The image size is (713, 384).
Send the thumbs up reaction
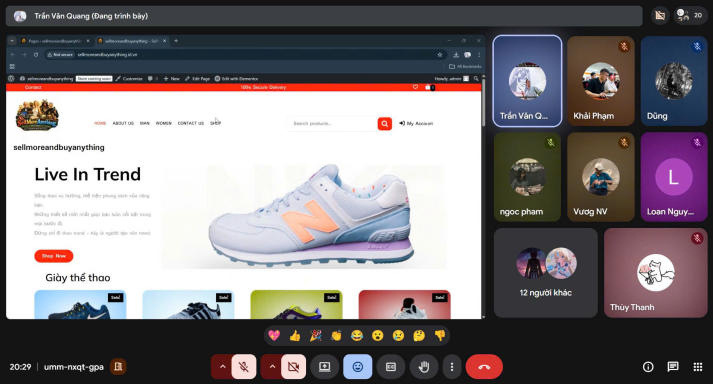[x=295, y=336]
